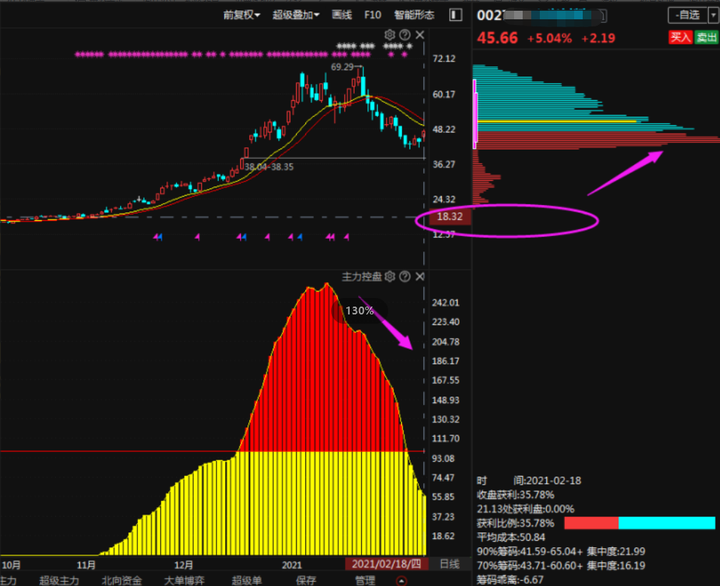Expand the 超级叠加 overlay dropdown
This screenshot has width=720, height=586.
pyautogui.click(x=295, y=15)
